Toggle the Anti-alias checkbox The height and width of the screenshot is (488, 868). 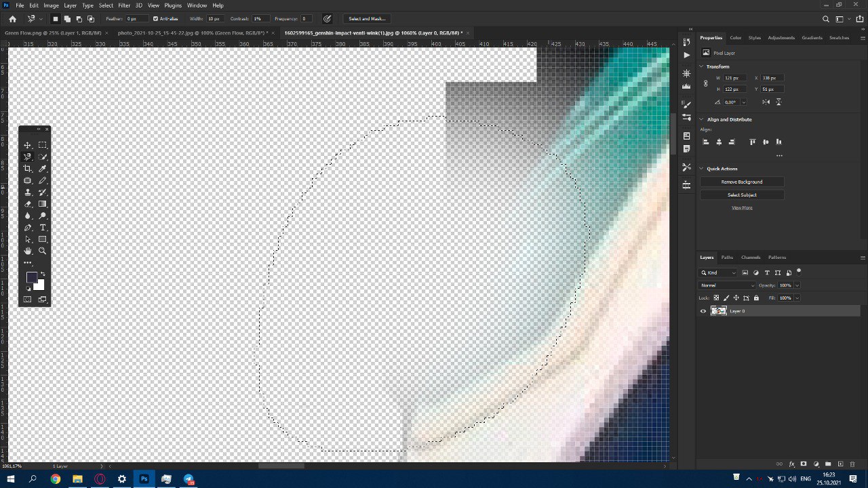[155, 19]
